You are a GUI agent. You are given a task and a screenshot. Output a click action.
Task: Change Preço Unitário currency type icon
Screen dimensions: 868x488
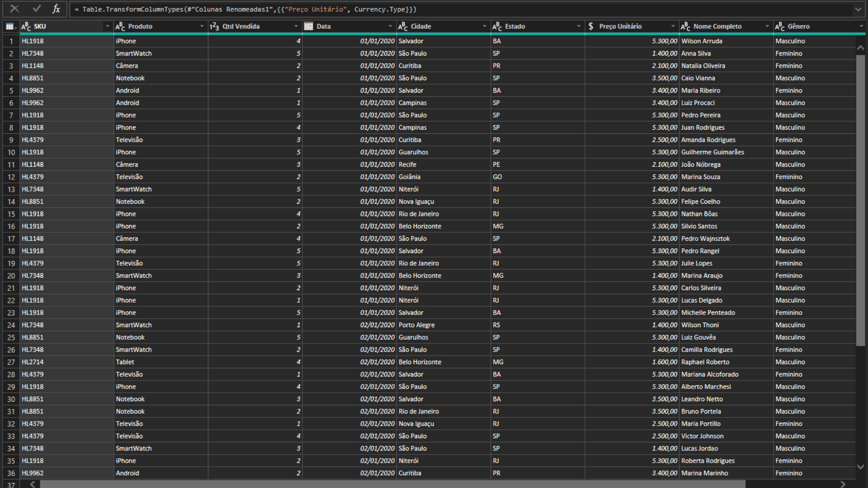coord(591,27)
